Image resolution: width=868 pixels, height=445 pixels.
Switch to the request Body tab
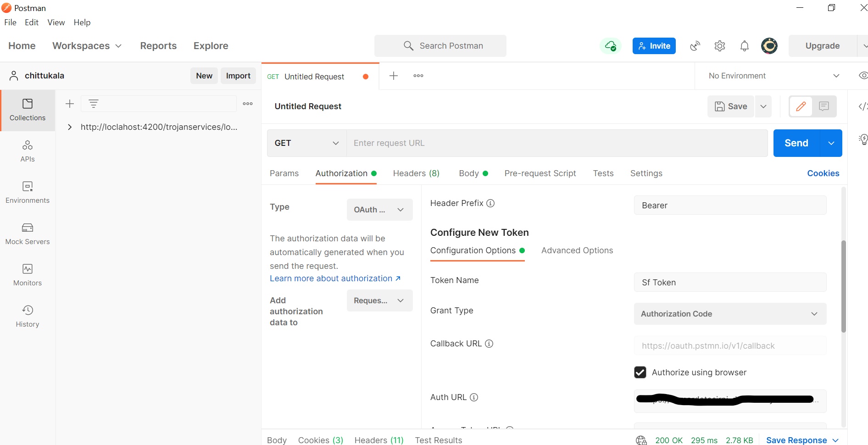pyautogui.click(x=473, y=173)
